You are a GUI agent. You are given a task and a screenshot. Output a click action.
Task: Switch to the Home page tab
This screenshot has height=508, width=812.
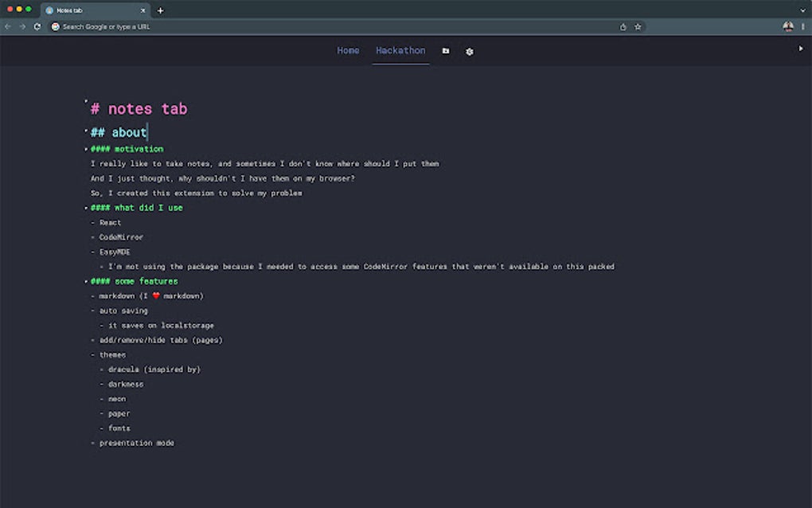click(348, 50)
